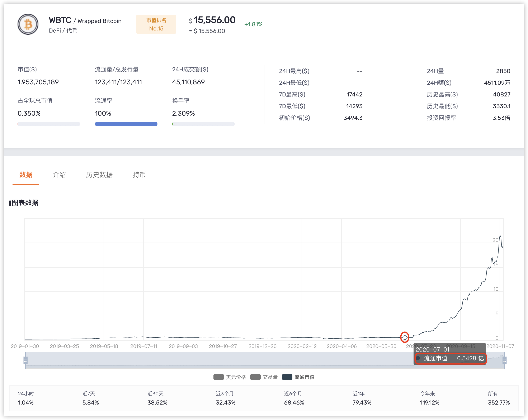This screenshot has height=420, width=528.
Task: Select the 近7天 change 5.84%
Action: (91, 402)
